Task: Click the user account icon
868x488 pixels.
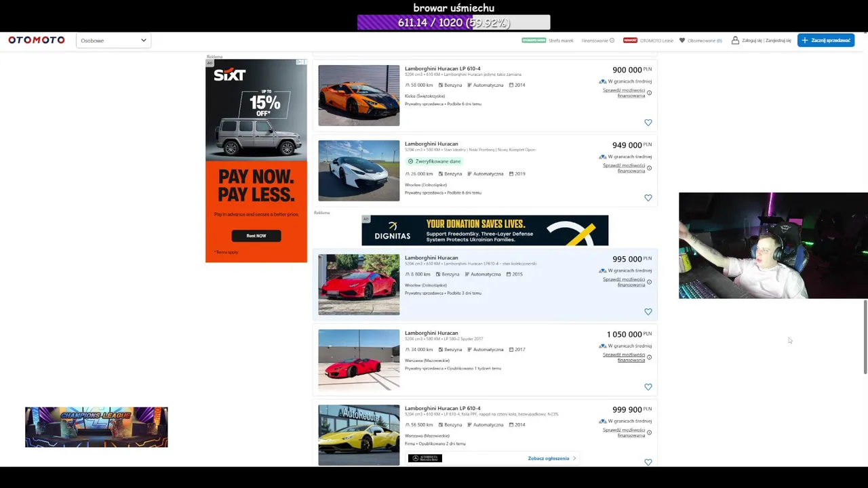Action: pos(735,41)
